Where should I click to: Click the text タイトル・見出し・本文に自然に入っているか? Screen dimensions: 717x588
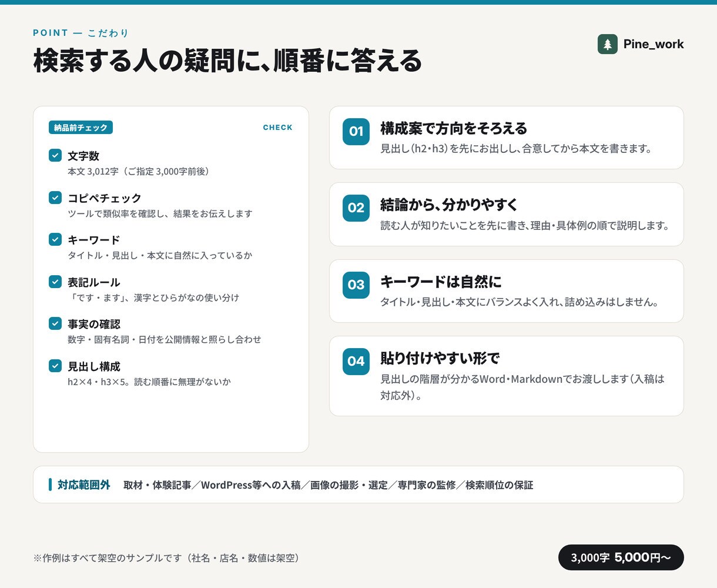(160, 255)
